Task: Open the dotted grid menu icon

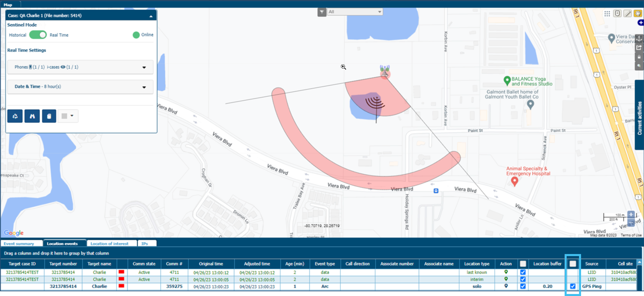Action: pos(607,13)
